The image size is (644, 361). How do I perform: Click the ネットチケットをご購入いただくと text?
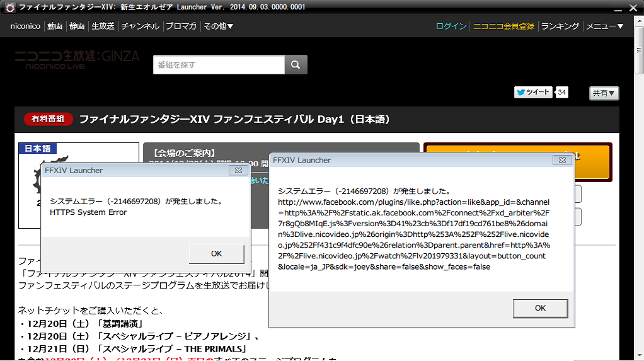point(91,311)
